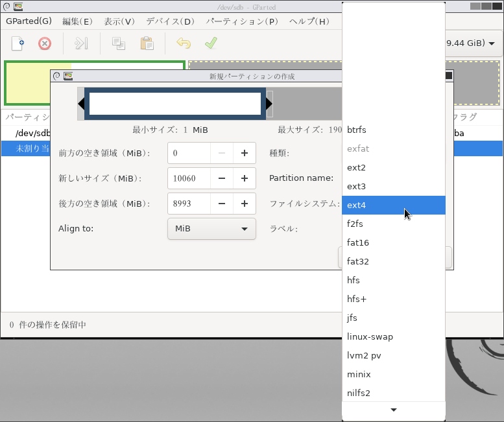Click the GParted disk icon in main titlebar
The image size is (504, 422).
(18, 6)
